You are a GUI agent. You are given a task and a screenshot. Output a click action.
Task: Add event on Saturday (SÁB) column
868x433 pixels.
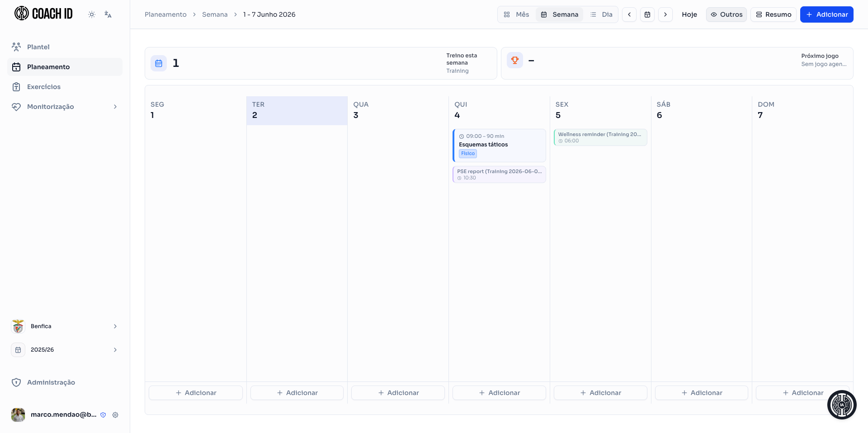(x=702, y=393)
